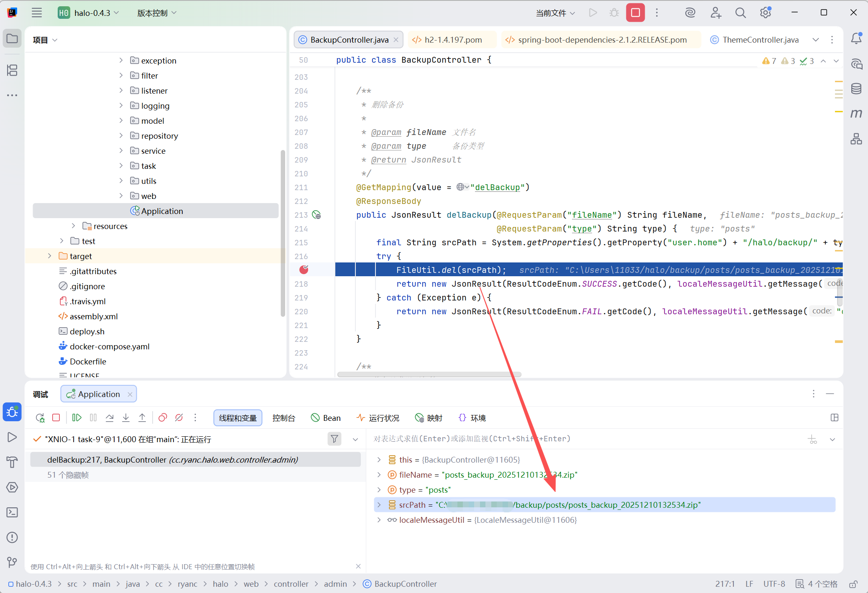Toggle Mute Breakpoints in debug toolbar

[x=179, y=417]
